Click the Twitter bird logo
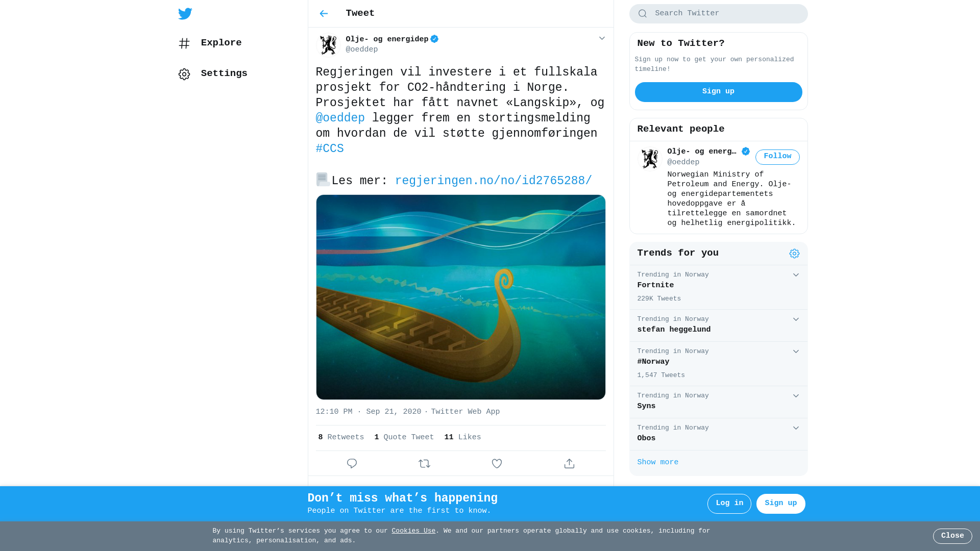Screen dimensions: 980x551 pyautogui.click(x=185, y=14)
